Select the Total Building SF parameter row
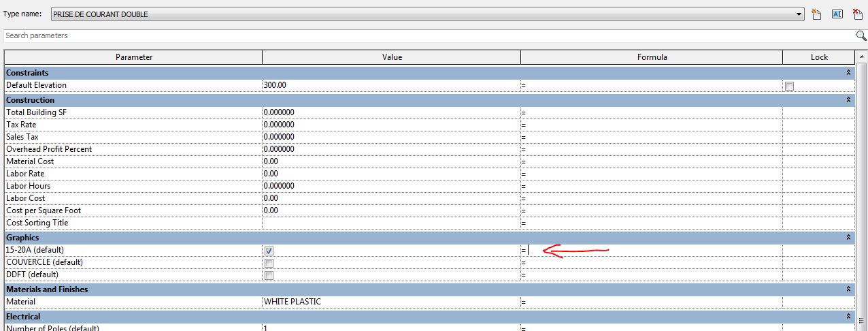868x331 pixels. pos(430,112)
